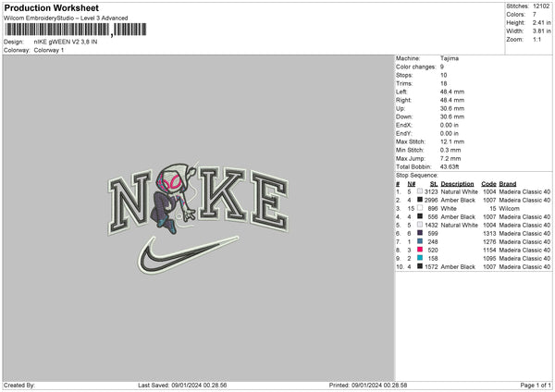Click the Up value 30.6 mm

point(452,108)
